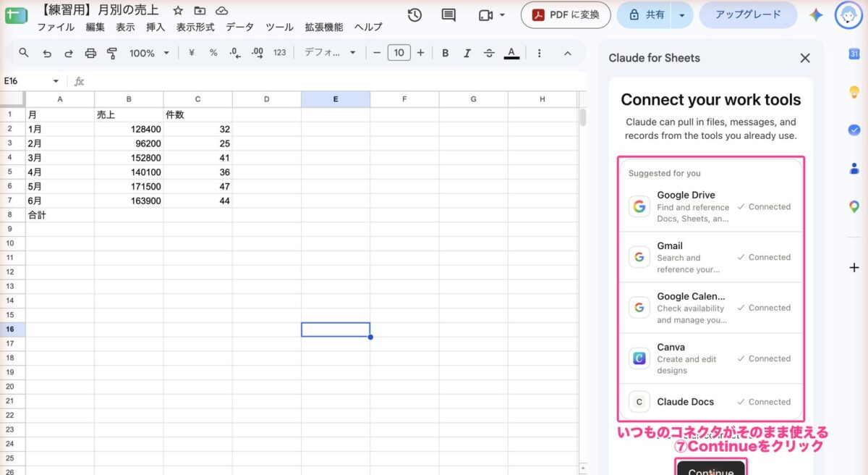Increase decimal places
The height and width of the screenshot is (475, 868).
tap(257, 53)
